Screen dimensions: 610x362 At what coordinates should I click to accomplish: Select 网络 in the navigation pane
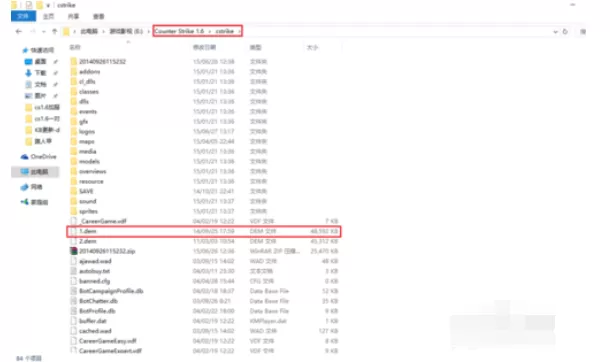tap(32, 187)
